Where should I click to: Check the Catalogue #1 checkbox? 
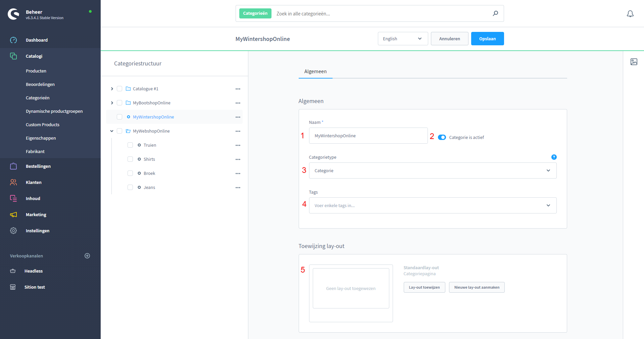coord(119,89)
